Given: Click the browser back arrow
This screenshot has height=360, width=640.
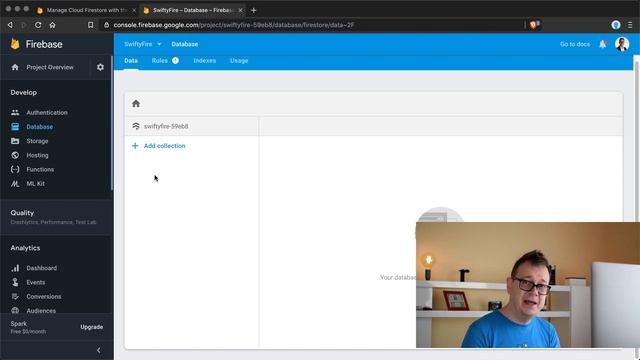Looking at the screenshot, I should (10, 25).
